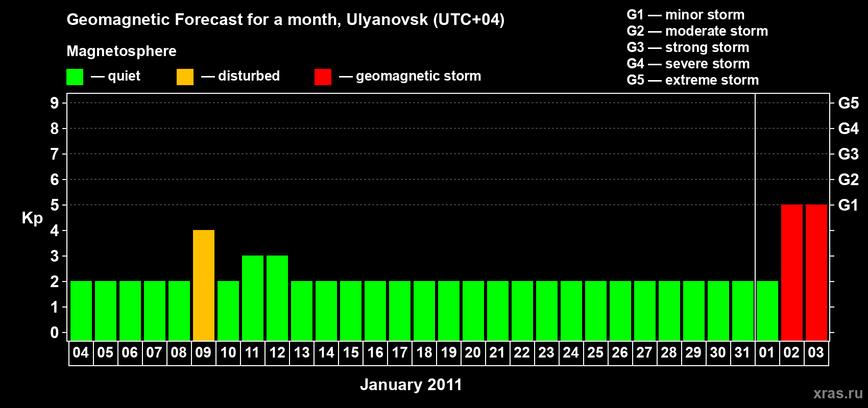This screenshot has height=408, width=868.
Task: Click the date label 18
Action: click(424, 353)
